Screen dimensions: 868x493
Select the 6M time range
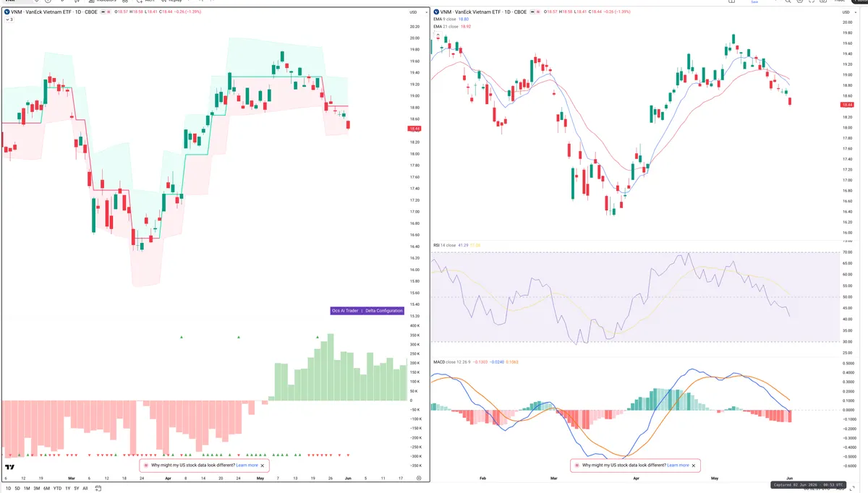click(47, 489)
